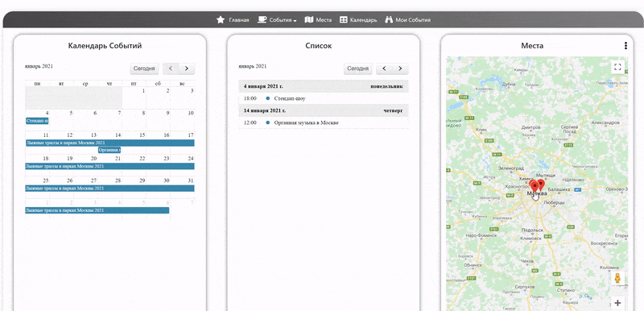Click the star icon next to Главная
Image resolution: width=644 pixels, height=311 pixels.
click(x=221, y=19)
